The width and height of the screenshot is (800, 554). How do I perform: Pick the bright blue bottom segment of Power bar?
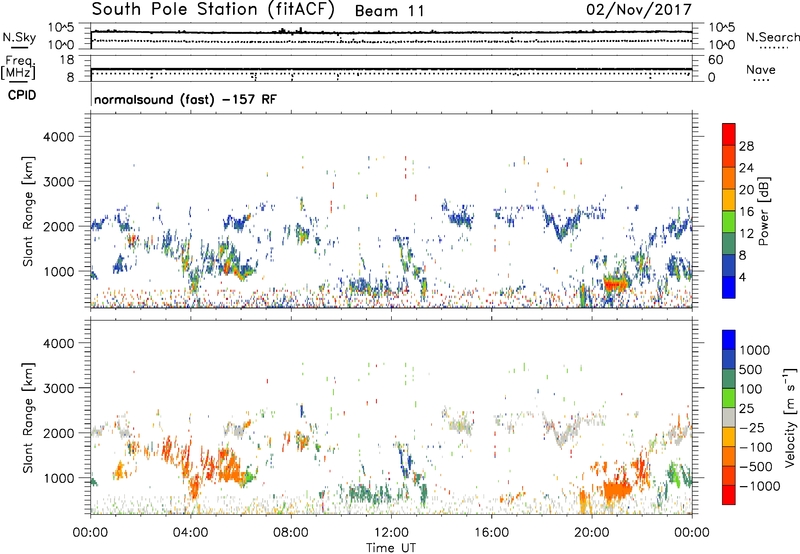729,287
